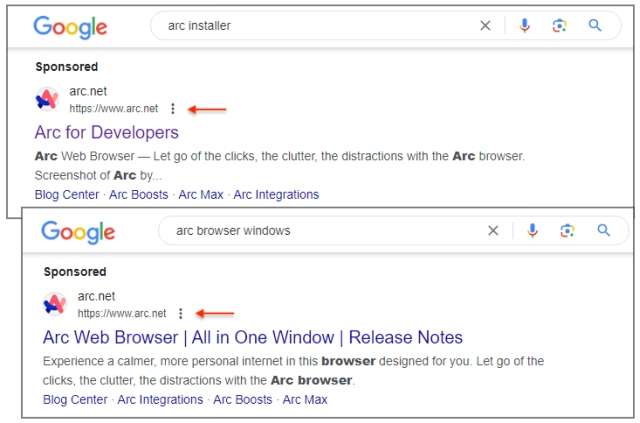Open 'Blog Center' sitelink in the top ad
640x423 pixels.
click(x=67, y=195)
